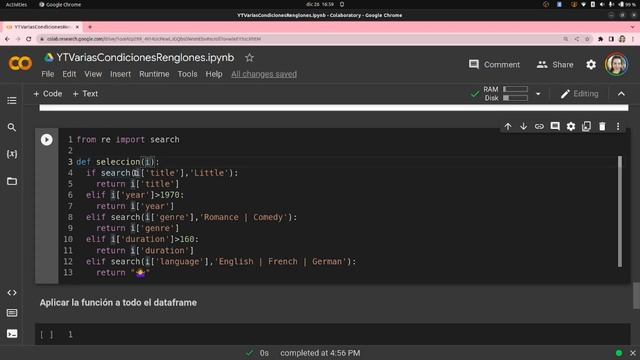Open the Comment button

click(494, 64)
